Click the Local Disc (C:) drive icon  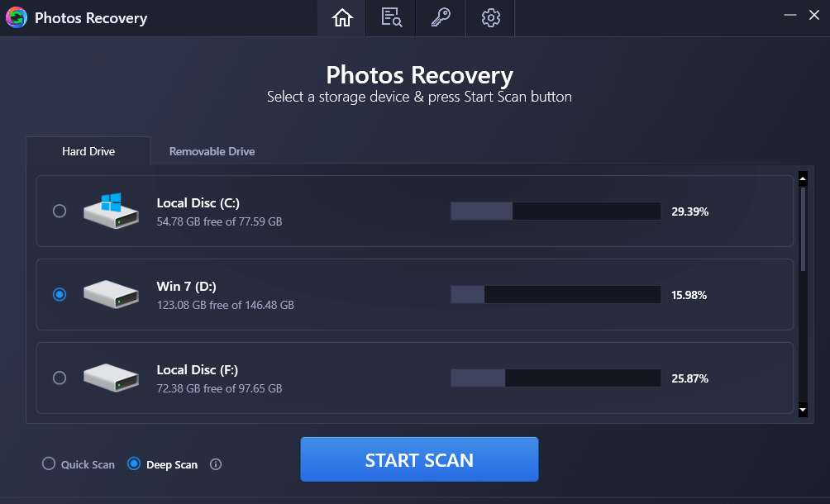[110, 211]
